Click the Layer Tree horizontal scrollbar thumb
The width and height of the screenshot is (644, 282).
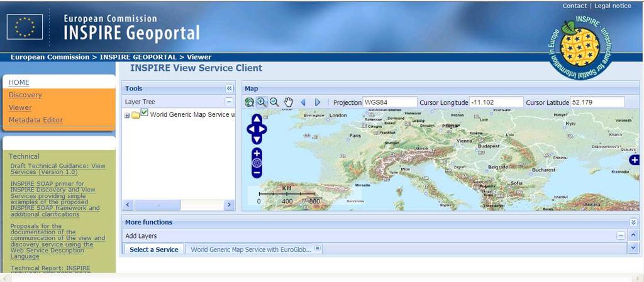click(158, 205)
